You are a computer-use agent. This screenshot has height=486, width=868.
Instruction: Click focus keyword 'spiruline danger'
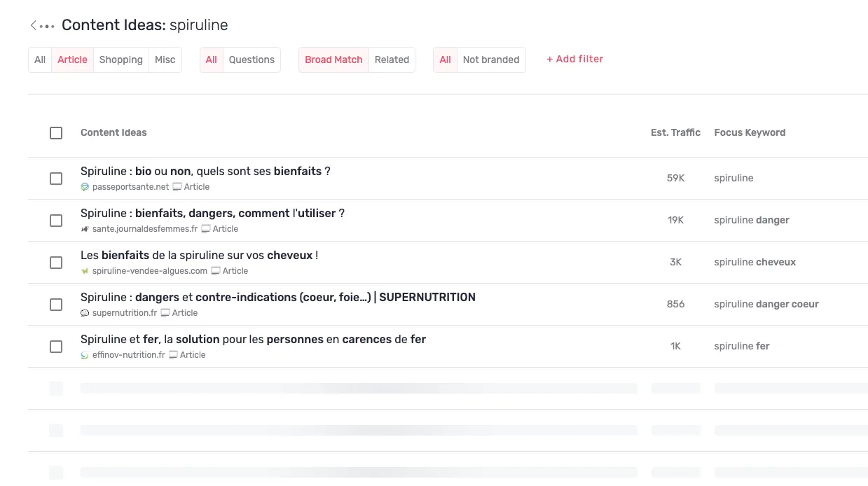tap(752, 221)
